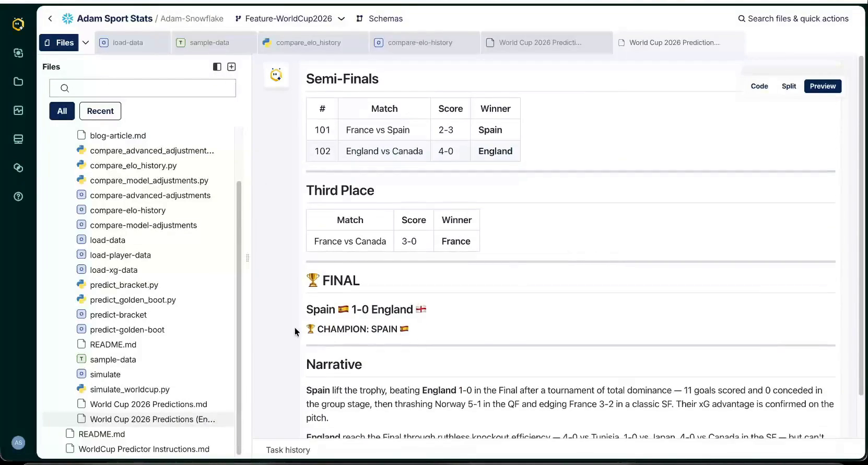Image resolution: width=868 pixels, height=465 pixels.
Task: Open the database icon in the left sidebar
Action: tap(18, 139)
